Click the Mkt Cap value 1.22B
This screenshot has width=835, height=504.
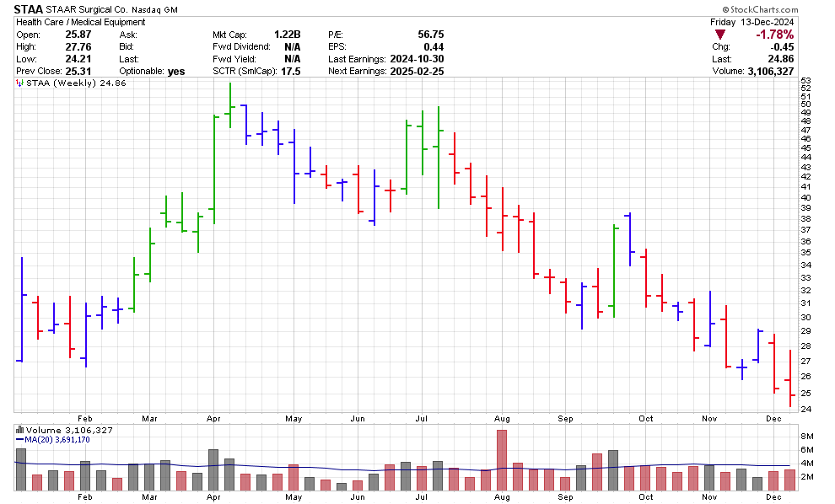[x=287, y=35]
